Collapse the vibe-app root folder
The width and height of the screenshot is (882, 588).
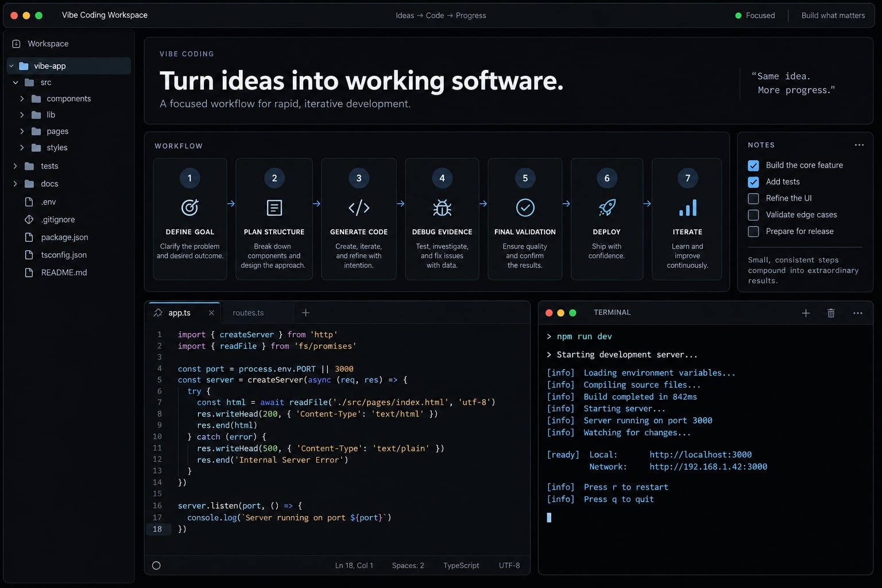(x=11, y=66)
